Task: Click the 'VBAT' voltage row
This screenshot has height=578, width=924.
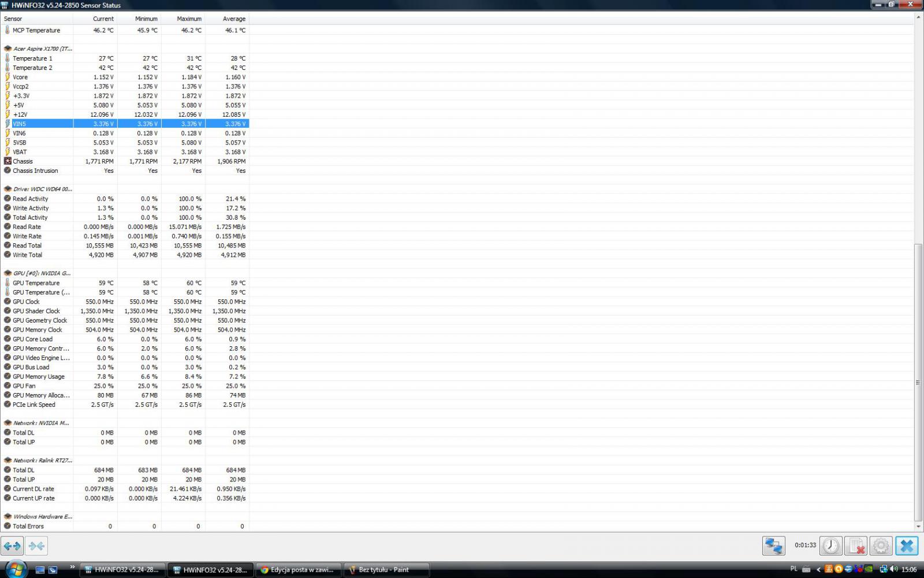Action: 125,152
